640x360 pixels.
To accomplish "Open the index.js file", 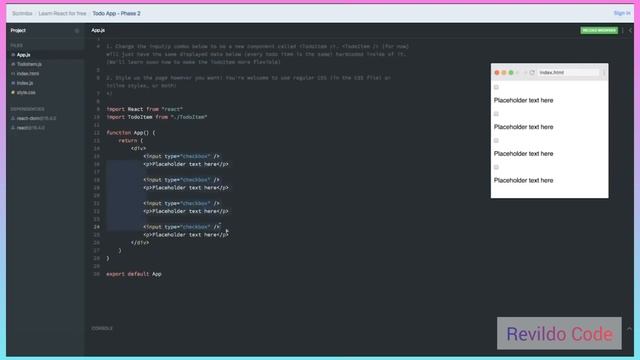I will click(x=25, y=83).
